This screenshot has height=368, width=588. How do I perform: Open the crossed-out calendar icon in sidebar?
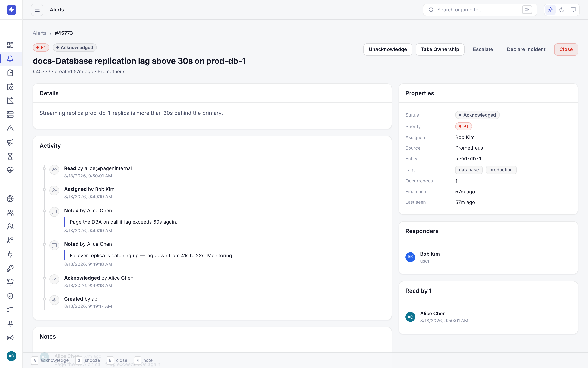10,101
